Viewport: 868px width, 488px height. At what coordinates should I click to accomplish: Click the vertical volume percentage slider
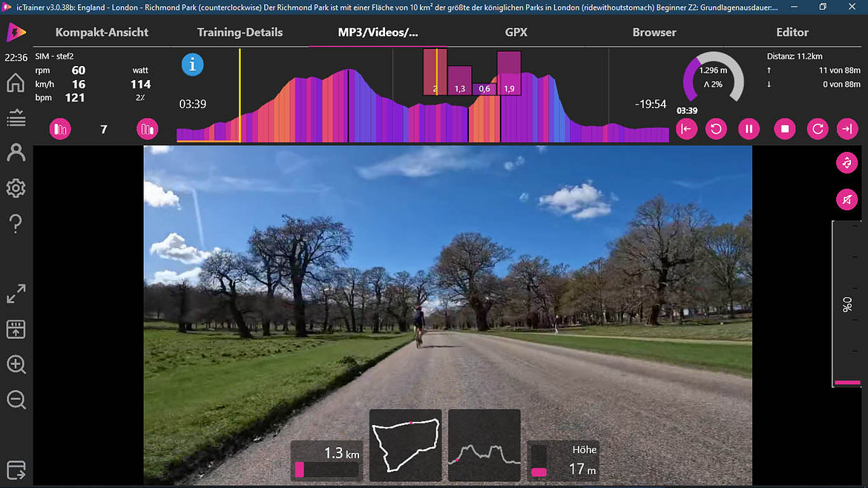point(847,304)
